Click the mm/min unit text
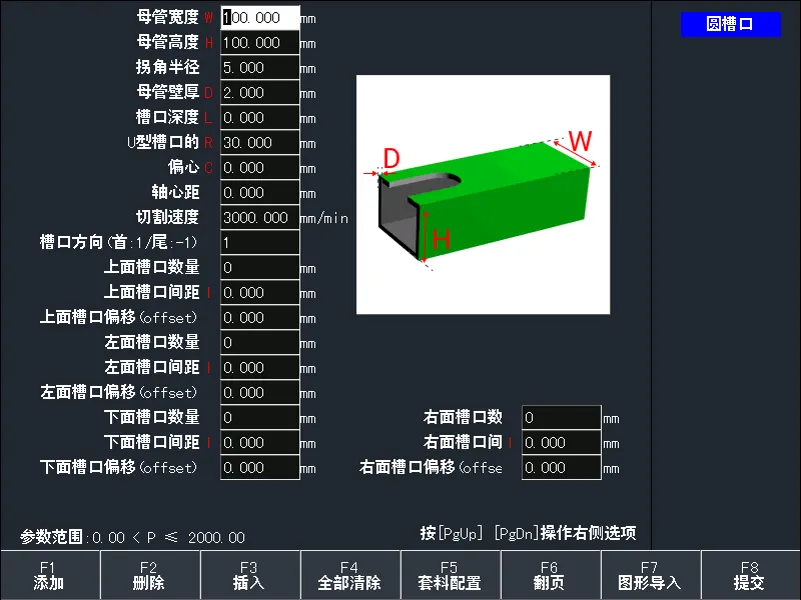 pos(324,219)
